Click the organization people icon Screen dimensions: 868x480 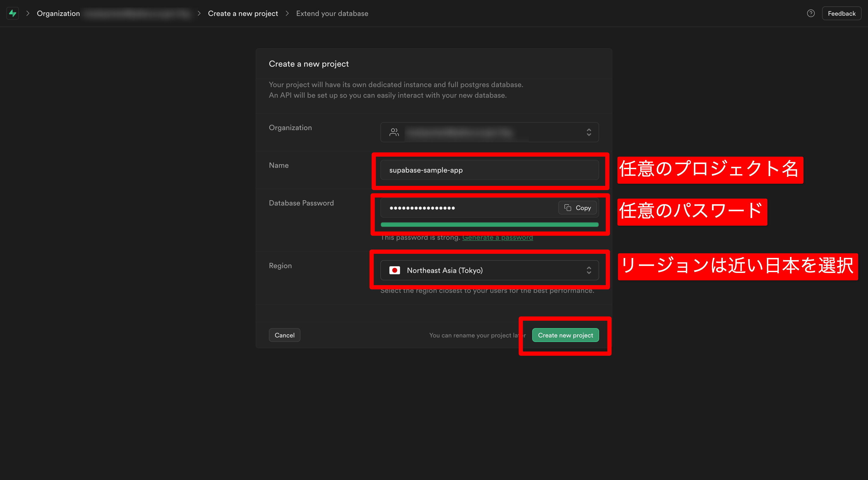(x=394, y=132)
